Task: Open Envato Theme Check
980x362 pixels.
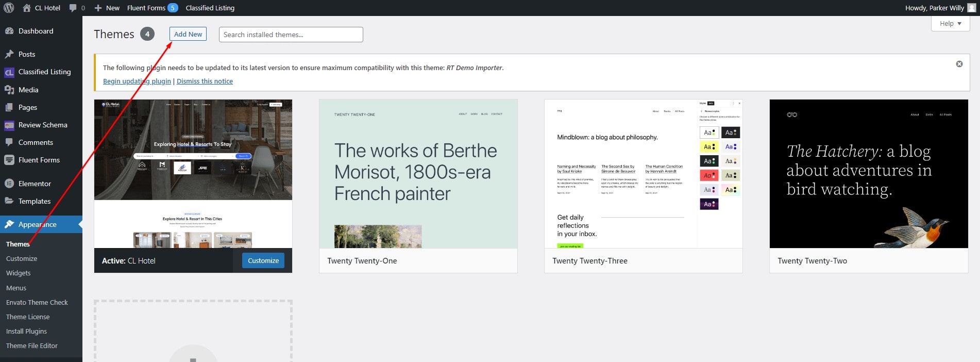Action: click(37, 302)
